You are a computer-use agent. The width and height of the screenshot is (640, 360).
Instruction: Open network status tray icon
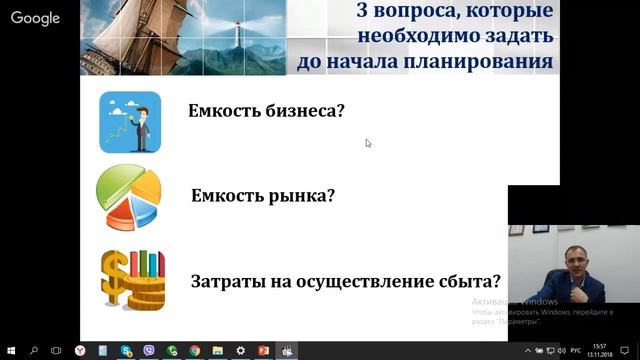coord(551,351)
